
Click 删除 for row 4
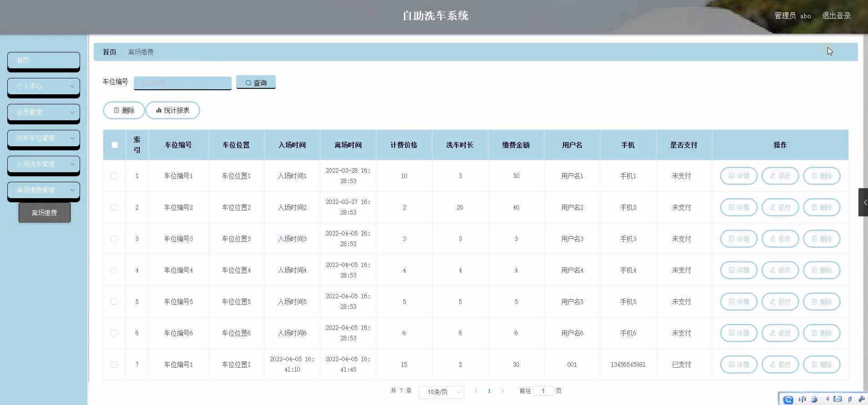pos(822,270)
